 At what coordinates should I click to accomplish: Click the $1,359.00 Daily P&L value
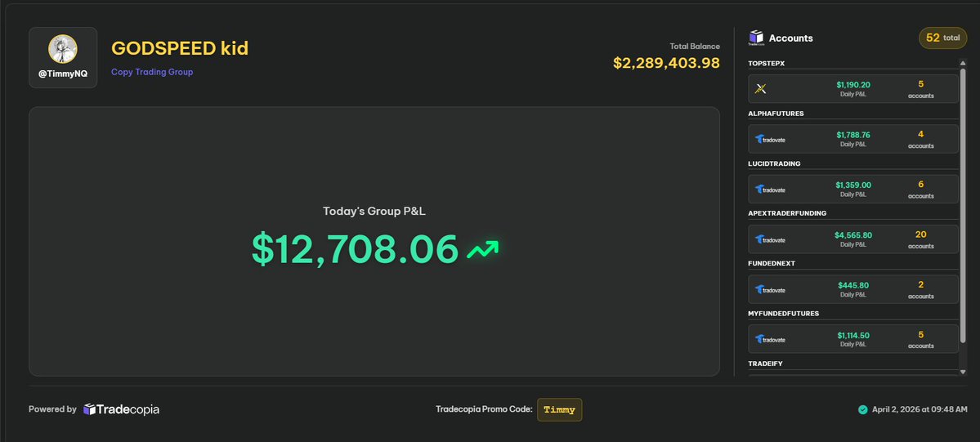(853, 185)
